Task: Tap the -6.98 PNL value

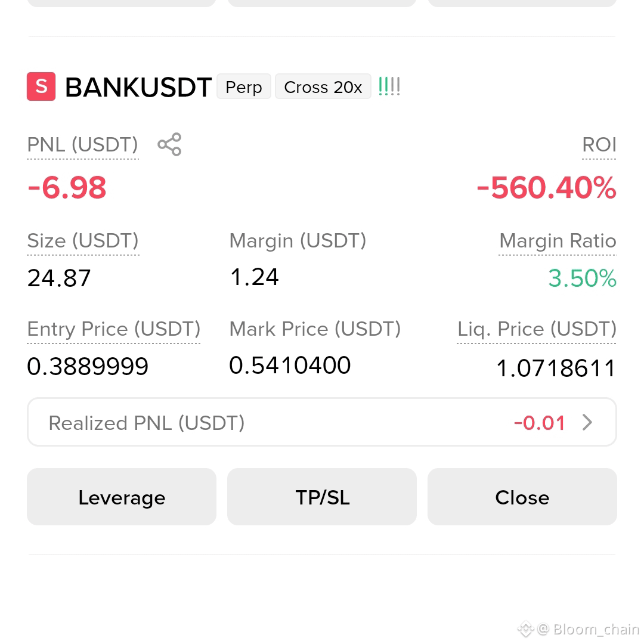Action: tap(67, 188)
